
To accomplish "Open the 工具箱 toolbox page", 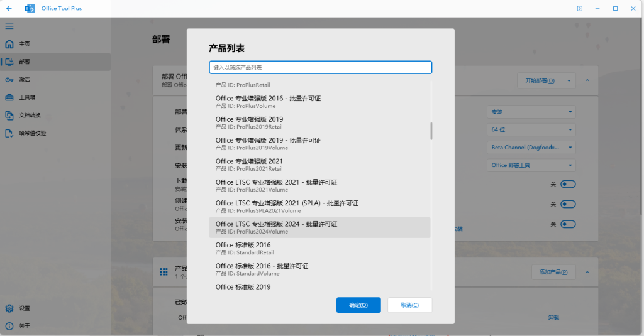I will [55, 97].
